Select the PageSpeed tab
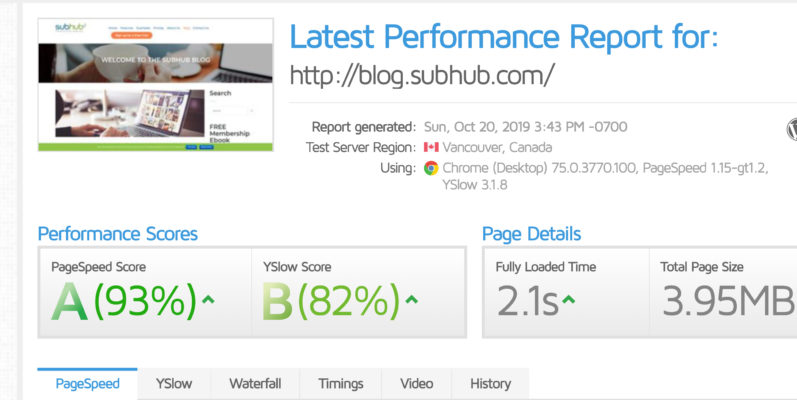This screenshot has height=400, width=797. pyautogui.click(x=87, y=383)
